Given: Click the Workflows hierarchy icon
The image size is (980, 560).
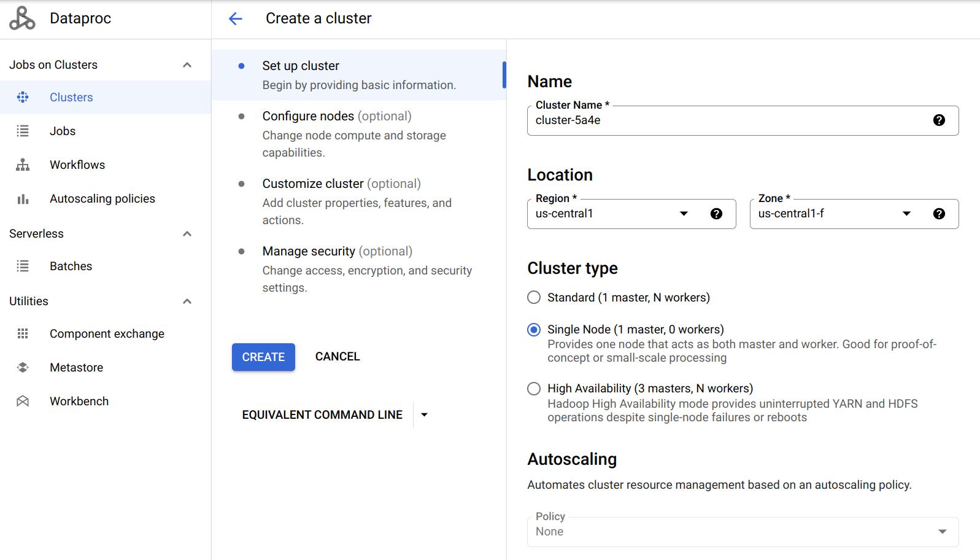Looking at the screenshot, I should tap(23, 165).
